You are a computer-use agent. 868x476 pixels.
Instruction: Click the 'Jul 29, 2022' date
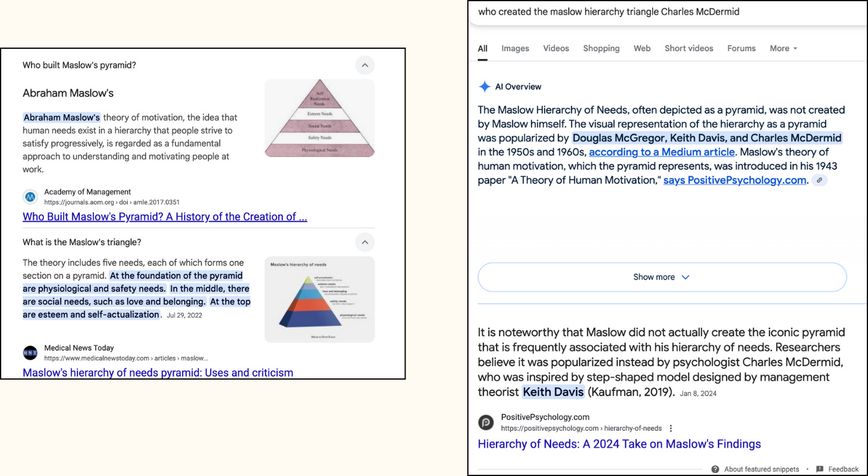[184, 315]
